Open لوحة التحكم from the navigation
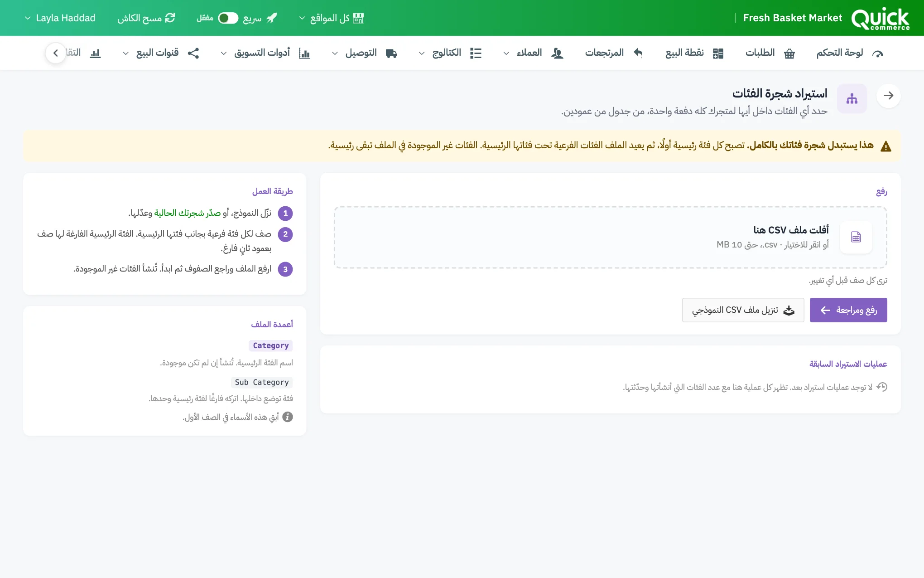 pos(850,53)
